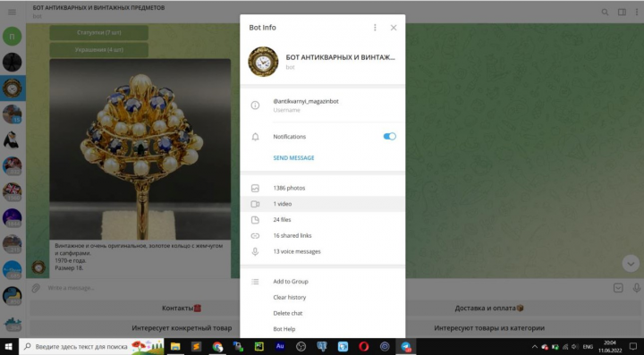Click the video camera icon in Bot Info
Viewport: 644px width, 355px height.
255,204
